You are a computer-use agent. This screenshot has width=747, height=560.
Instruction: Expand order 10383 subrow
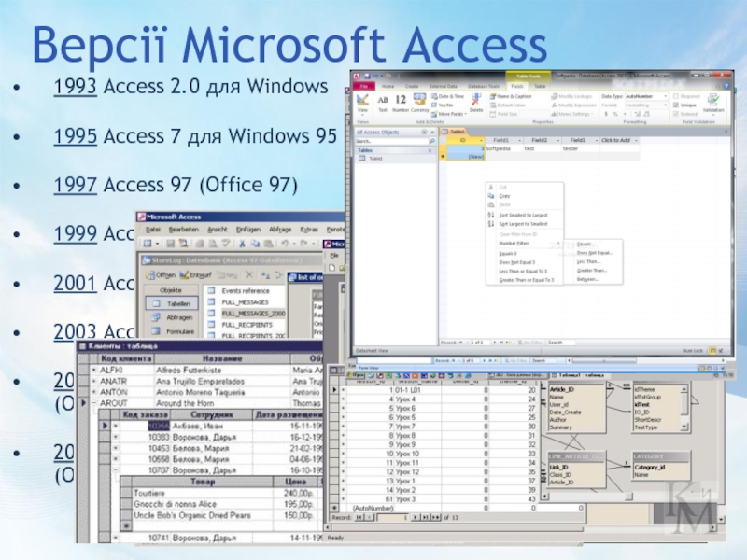[x=115, y=437]
